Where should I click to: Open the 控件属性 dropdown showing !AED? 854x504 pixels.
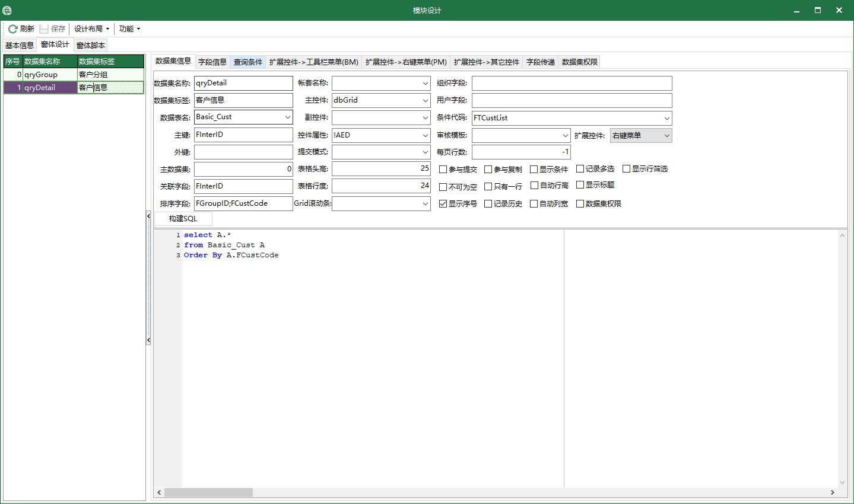tap(426, 135)
